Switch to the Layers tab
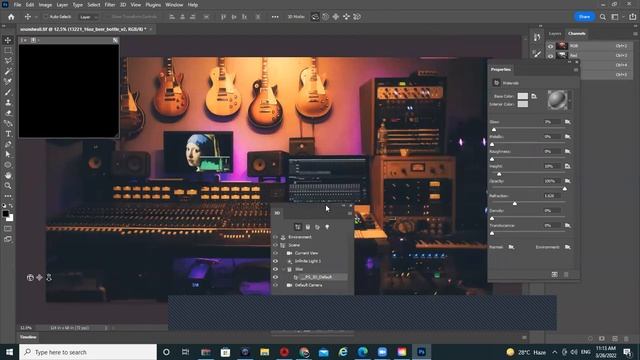640x360 pixels. [x=555, y=33]
